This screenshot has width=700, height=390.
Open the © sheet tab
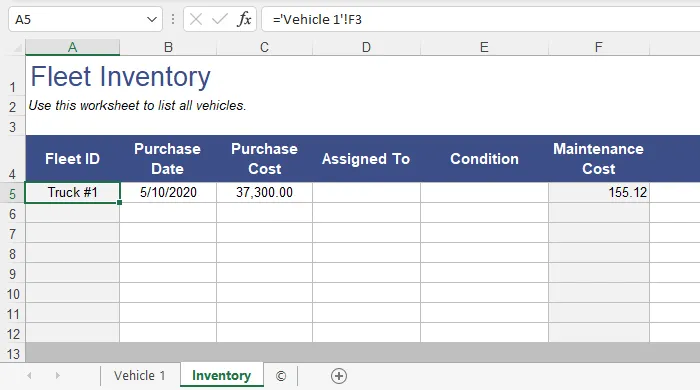click(281, 376)
